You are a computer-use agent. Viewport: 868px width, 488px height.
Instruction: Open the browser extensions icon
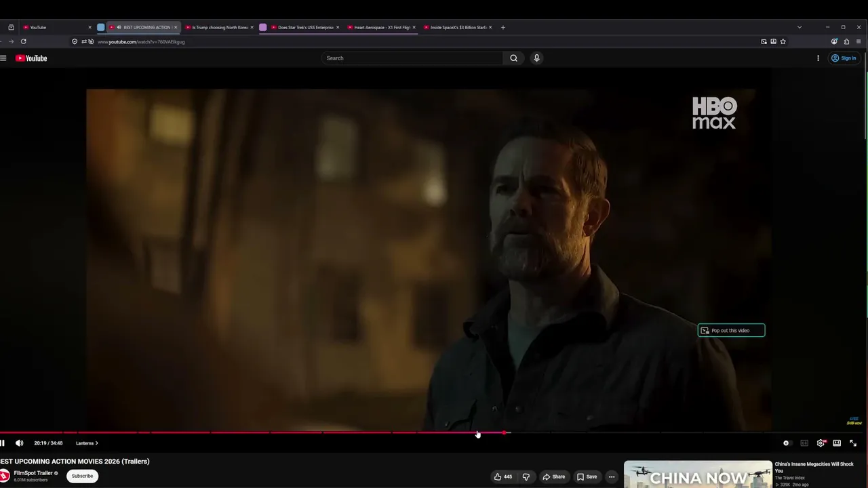(846, 41)
